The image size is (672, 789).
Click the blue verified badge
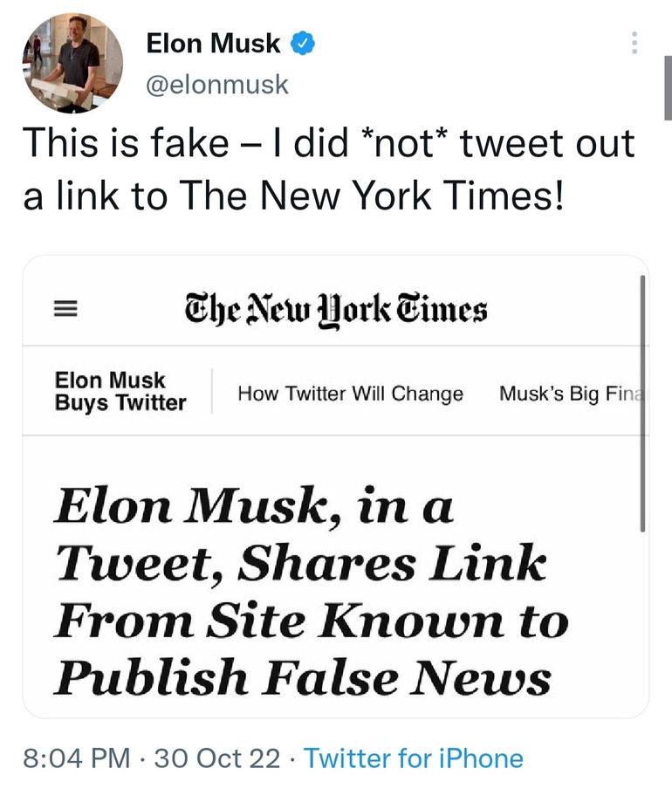click(303, 43)
